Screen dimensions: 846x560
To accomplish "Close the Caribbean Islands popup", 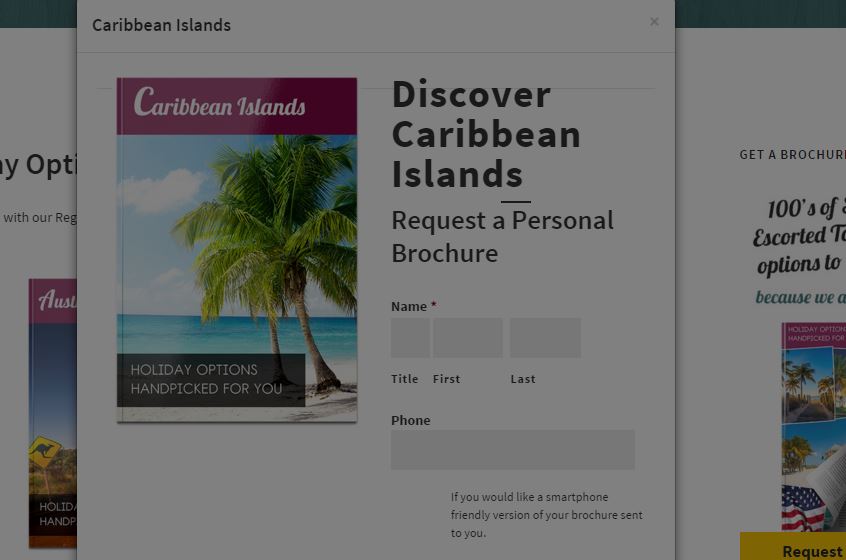I will tap(654, 22).
